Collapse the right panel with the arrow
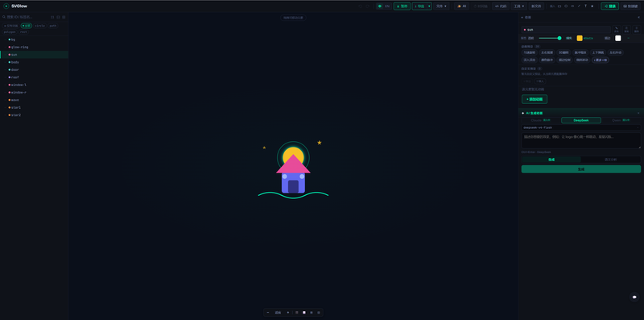The height and width of the screenshot is (320, 644). pyautogui.click(x=638, y=17)
